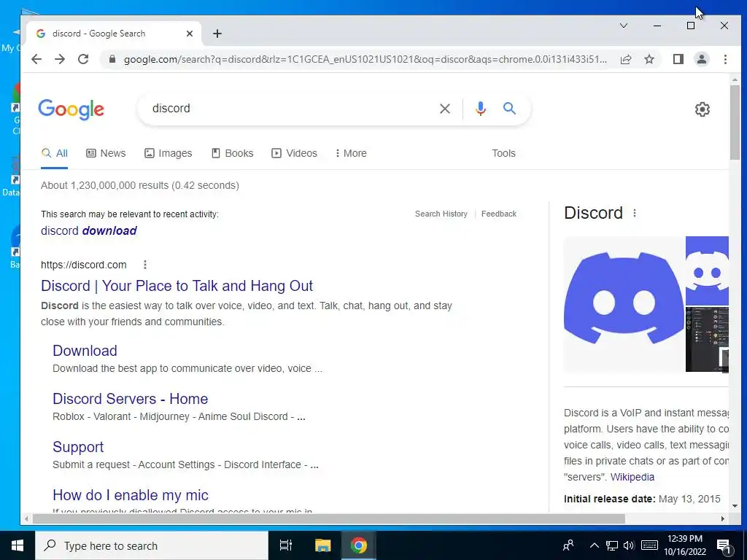Click the horizontal page scrollbar thumb
This screenshot has height=560, width=747.
(328, 518)
